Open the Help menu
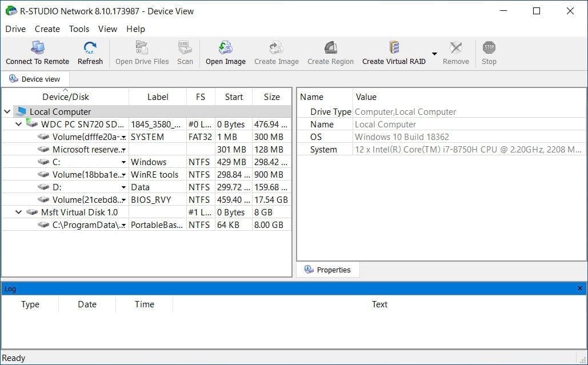This screenshot has width=588, height=365. coord(135,29)
